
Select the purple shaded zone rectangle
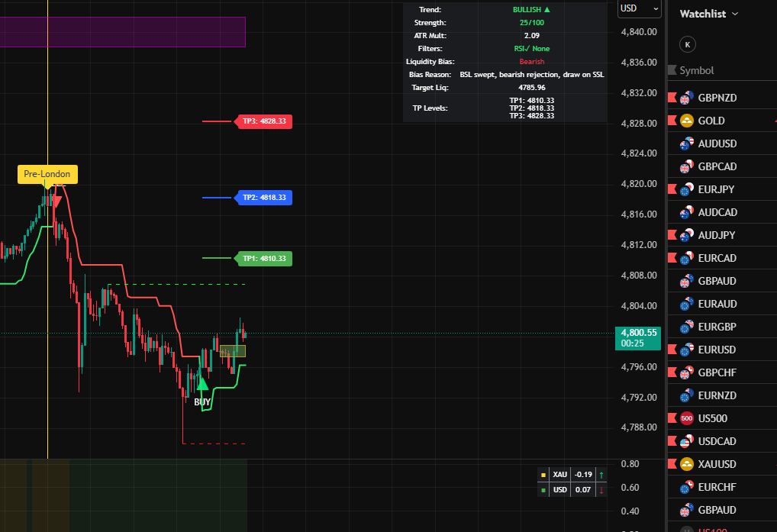pyautogui.click(x=122, y=32)
